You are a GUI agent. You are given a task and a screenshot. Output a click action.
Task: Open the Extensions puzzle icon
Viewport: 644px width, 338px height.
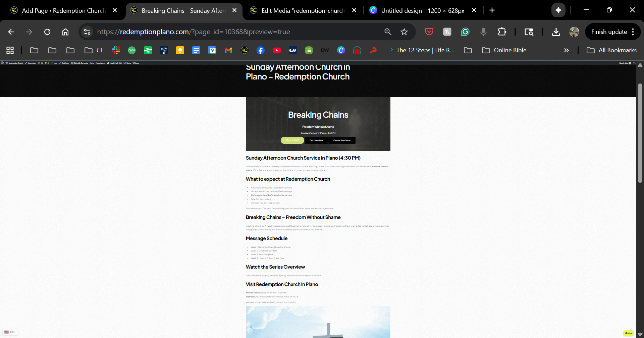click(x=502, y=32)
